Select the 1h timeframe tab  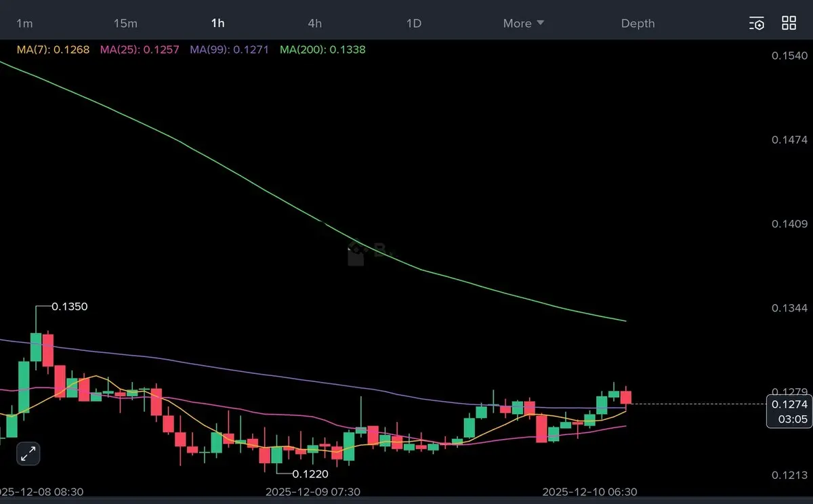pyautogui.click(x=217, y=23)
